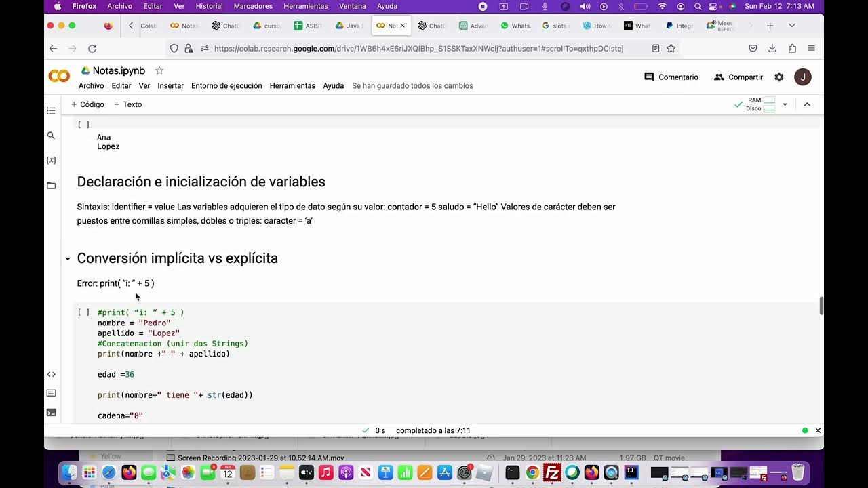Click the Colab CO logo

(59, 77)
